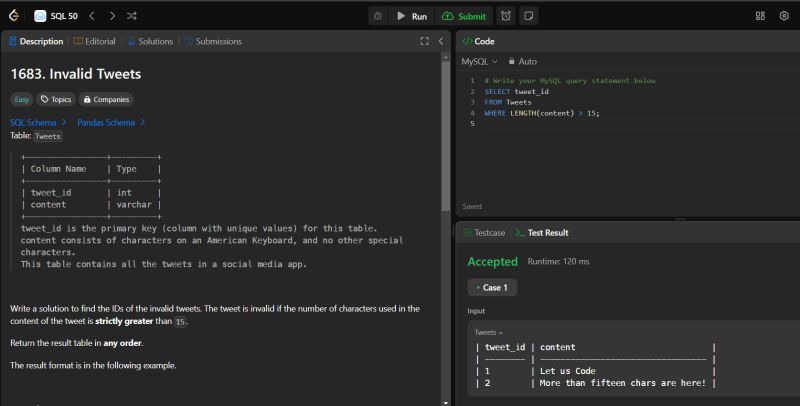Image resolution: width=800 pixels, height=406 pixels.
Task: Switch to the Editorial tab
Action: 94,41
